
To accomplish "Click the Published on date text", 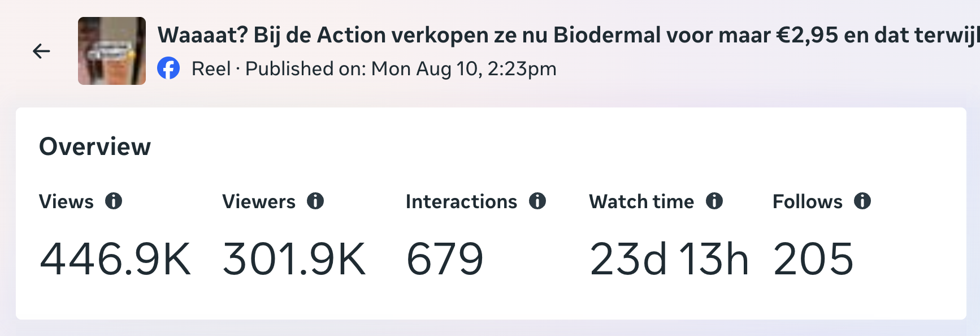I will (401, 69).
